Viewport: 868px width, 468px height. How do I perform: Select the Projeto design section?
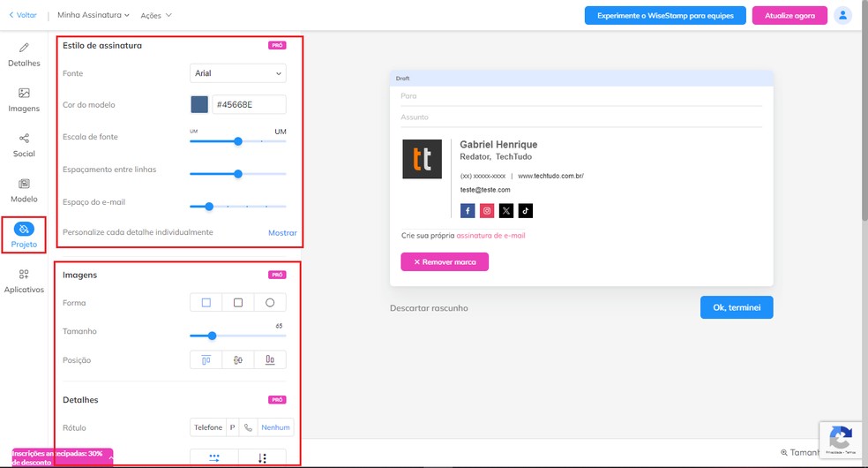[x=24, y=236]
